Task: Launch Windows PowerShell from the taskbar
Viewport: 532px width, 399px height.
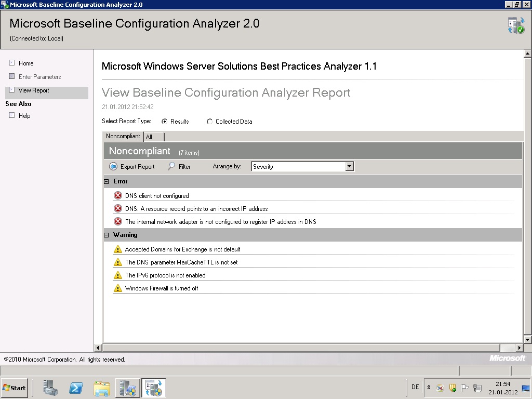Action: pos(76,388)
